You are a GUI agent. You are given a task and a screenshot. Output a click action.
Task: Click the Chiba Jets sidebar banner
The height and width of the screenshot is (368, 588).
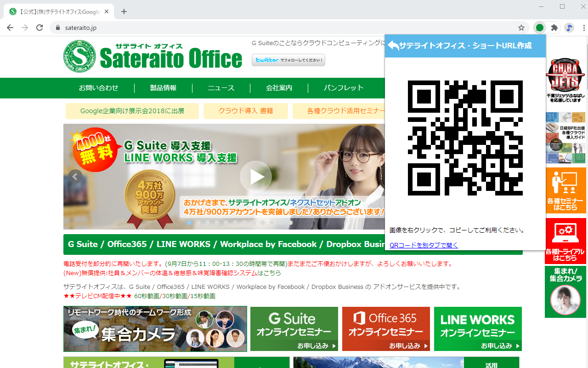(565, 80)
